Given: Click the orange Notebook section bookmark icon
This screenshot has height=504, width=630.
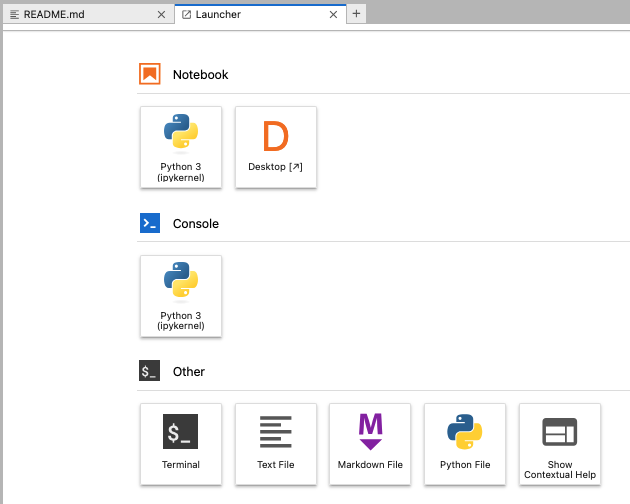Looking at the screenshot, I should point(150,75).
